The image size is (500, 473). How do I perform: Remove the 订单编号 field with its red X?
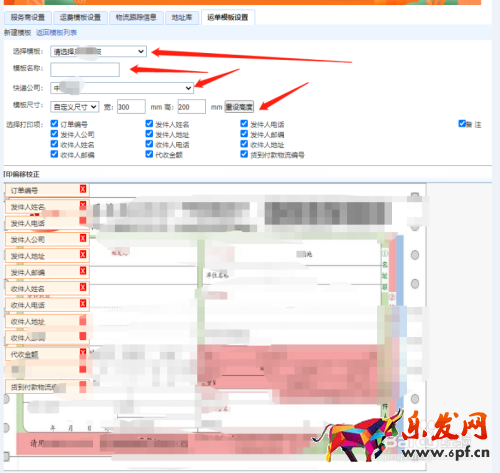tap(83, 189)
